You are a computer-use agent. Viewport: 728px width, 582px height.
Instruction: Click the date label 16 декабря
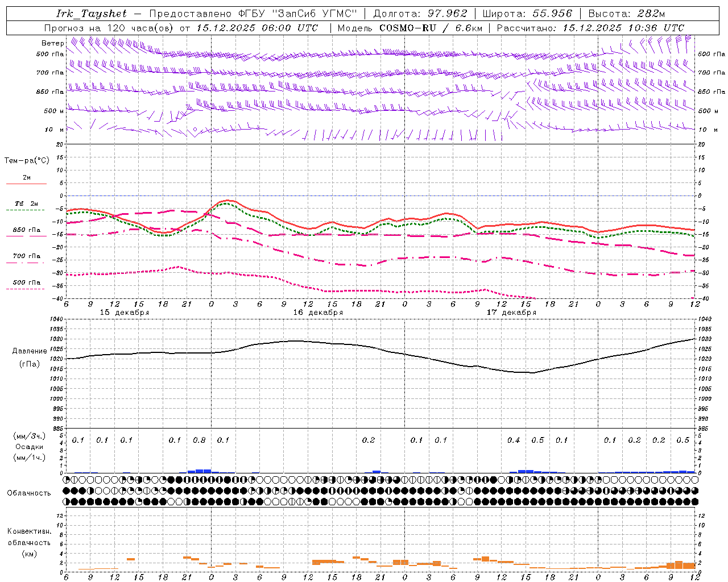point(318,313)
